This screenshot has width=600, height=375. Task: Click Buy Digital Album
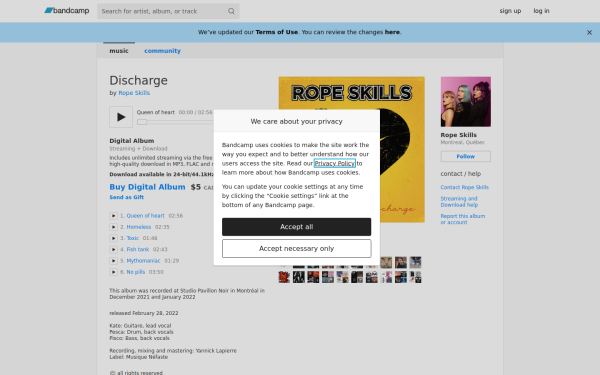pos(147,187)
